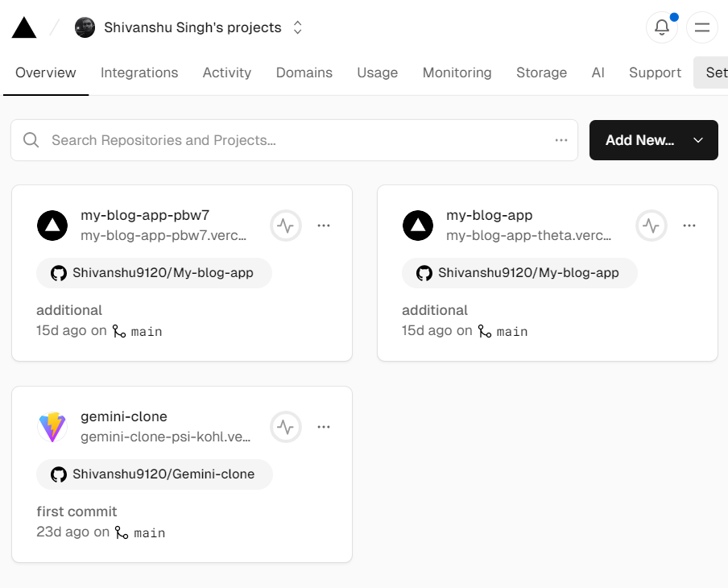Click the branch icon on my-blog-app-pbw7 card

(x=119, y=331)
